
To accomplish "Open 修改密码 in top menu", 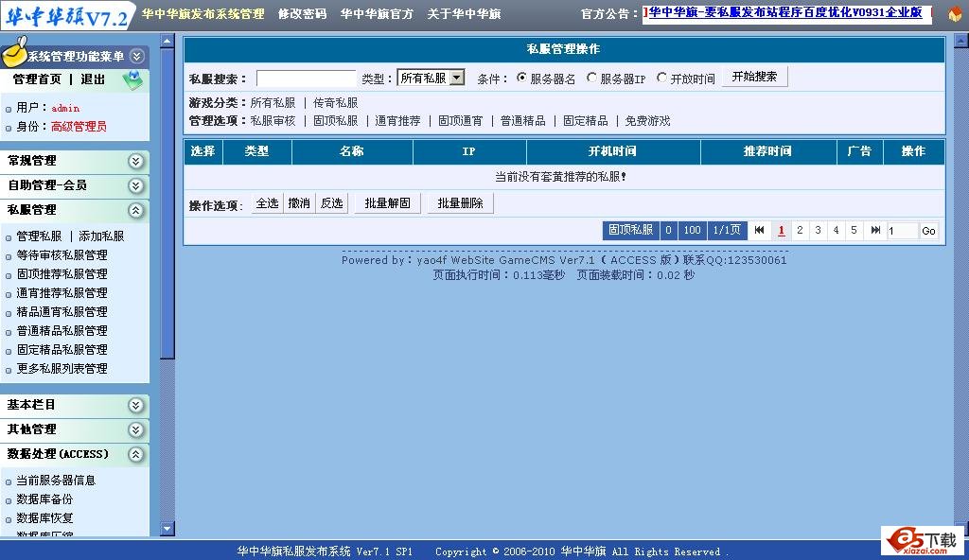I will tap(302, 13).
